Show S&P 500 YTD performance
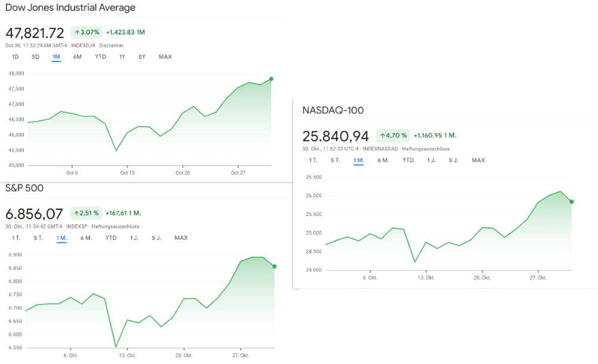Viewport: 598px width, 364px height. point(111,238)
